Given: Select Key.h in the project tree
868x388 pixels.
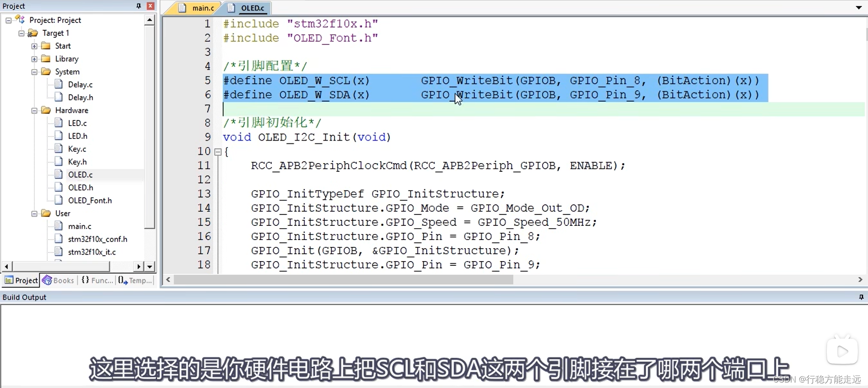Looking at the screenshot, I should click(77, 162).
